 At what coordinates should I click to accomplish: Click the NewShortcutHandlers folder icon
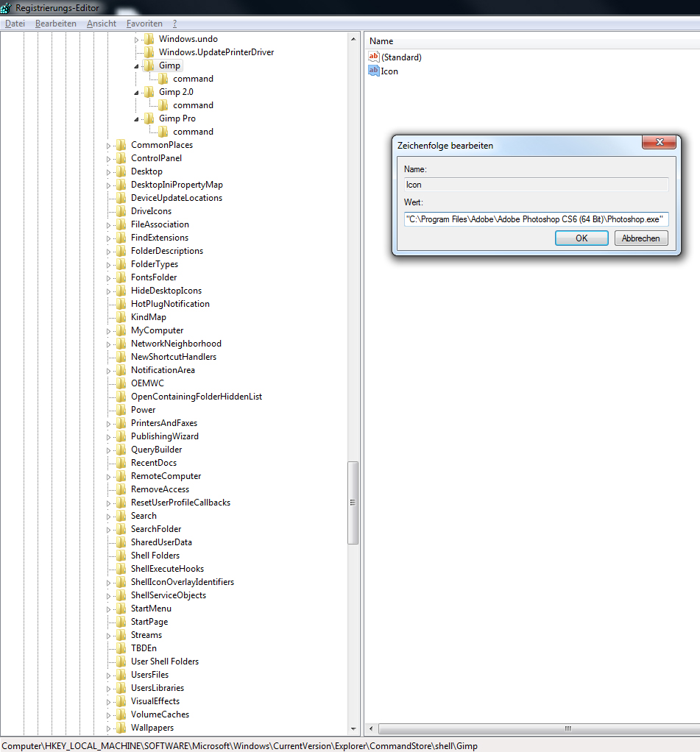coord(121,357)
